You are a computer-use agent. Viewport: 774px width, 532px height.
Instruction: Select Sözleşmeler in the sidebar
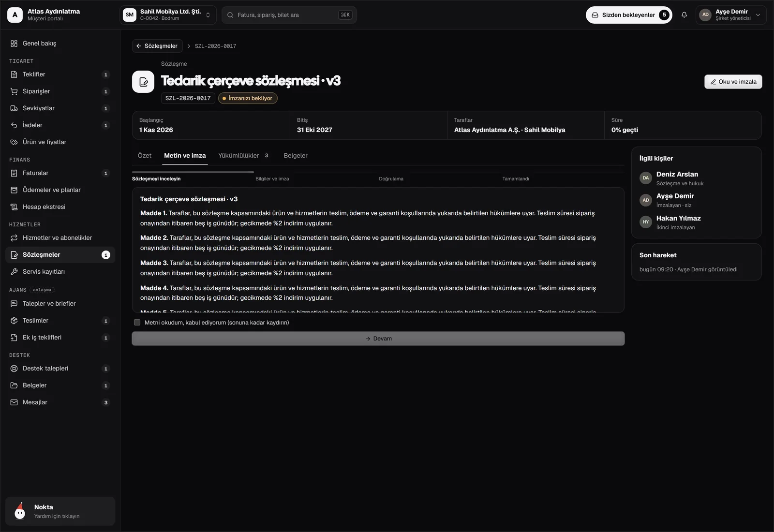pyautogui.click(x=60, y=255)
